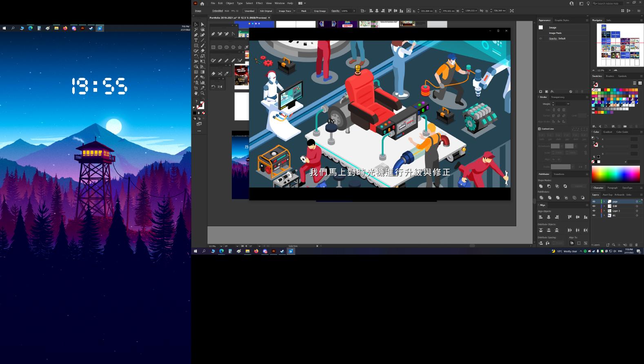Select the Rectangle tool in main toolbar
The image size is (644, 364).
196,46
